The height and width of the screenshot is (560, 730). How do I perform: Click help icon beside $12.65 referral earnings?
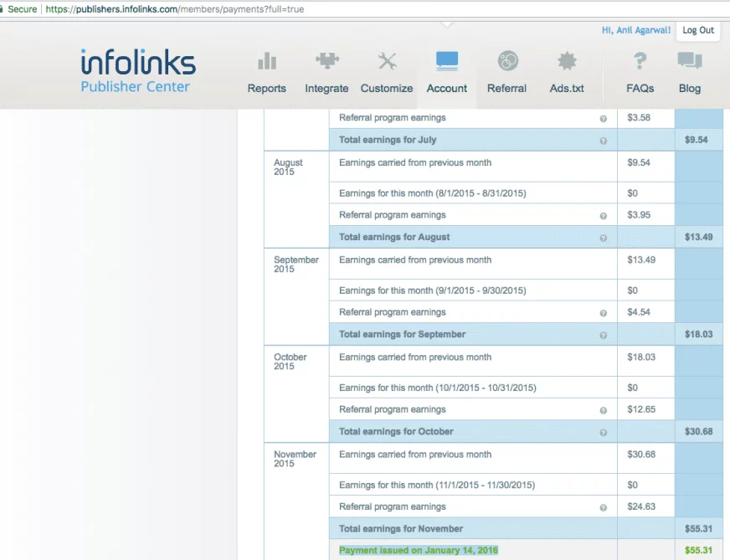(603, 410)
